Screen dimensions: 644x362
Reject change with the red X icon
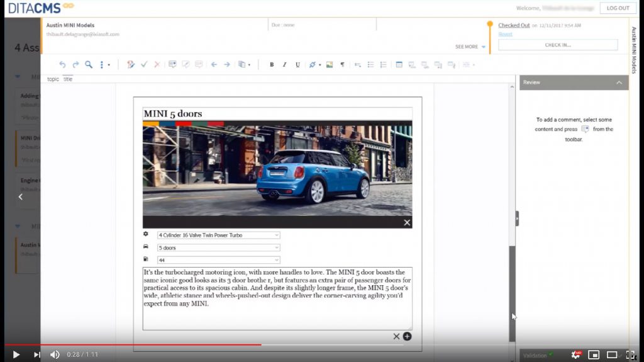pos(157,65)
